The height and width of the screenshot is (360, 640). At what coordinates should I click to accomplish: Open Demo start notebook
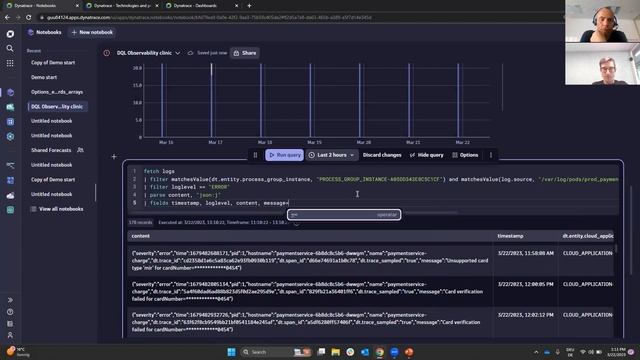pyautogui.click(x=44, y=78)
